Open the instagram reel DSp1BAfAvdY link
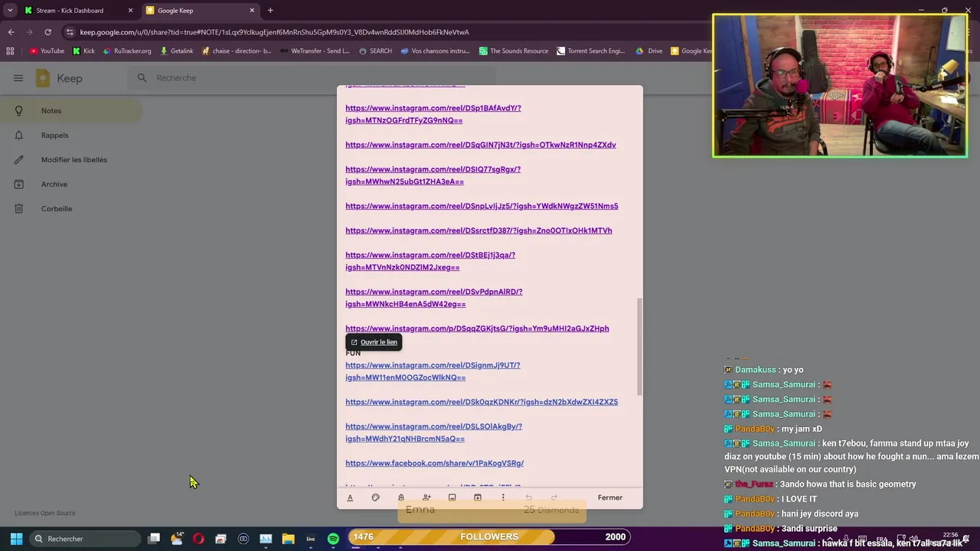This screenshot has height=551, width=980. [433, 114]
